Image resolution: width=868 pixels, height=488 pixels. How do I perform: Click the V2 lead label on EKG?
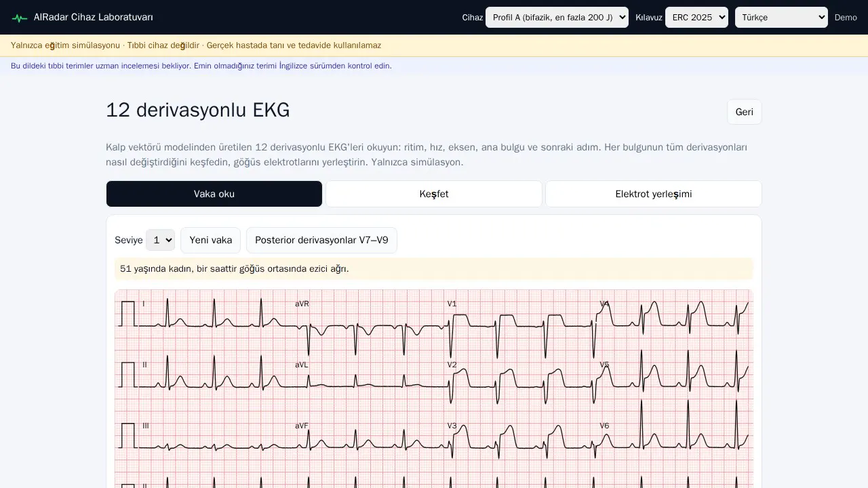(452, 365)
